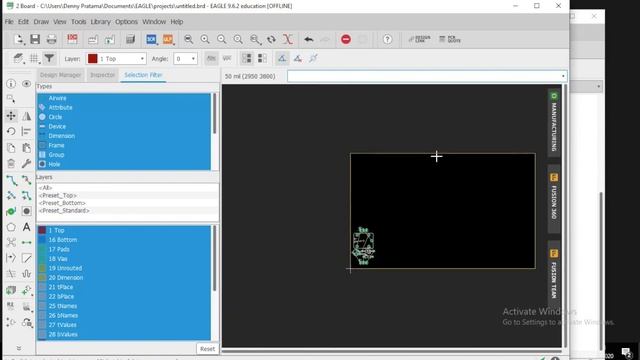640x360 pixels.
Task: Open the layer settings icon dropdown
Action: (18, 58)
